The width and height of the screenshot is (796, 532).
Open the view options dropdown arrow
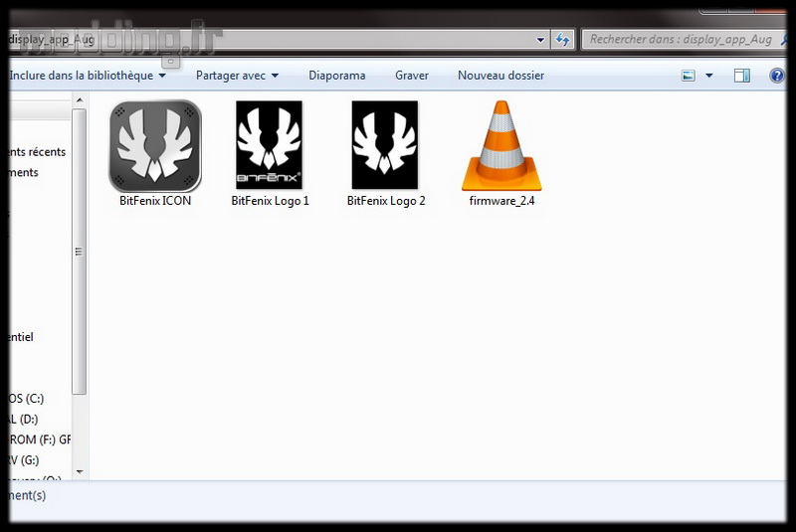tap(709, 77)
